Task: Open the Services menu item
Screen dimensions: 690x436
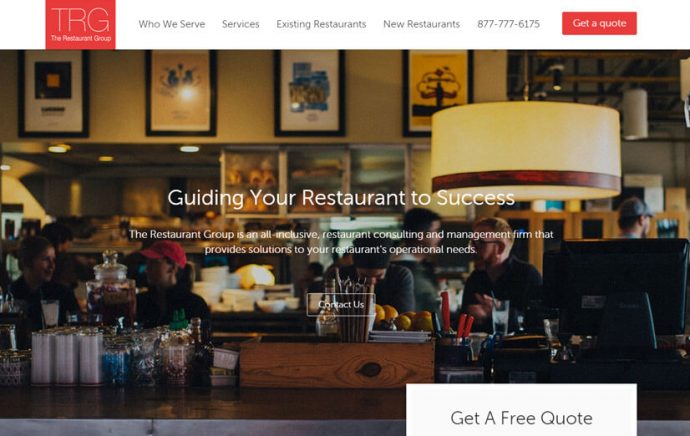Action: (x=241, y=24)
